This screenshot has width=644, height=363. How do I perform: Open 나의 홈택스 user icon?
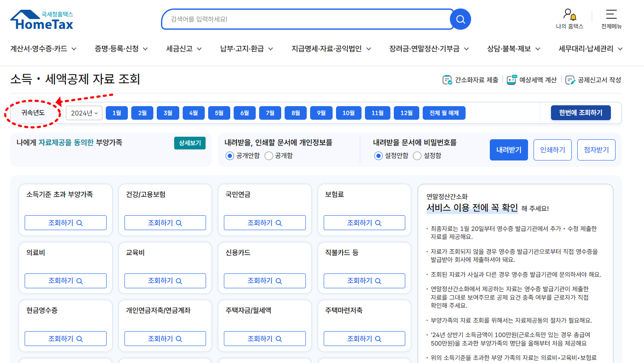click(570, 19)
